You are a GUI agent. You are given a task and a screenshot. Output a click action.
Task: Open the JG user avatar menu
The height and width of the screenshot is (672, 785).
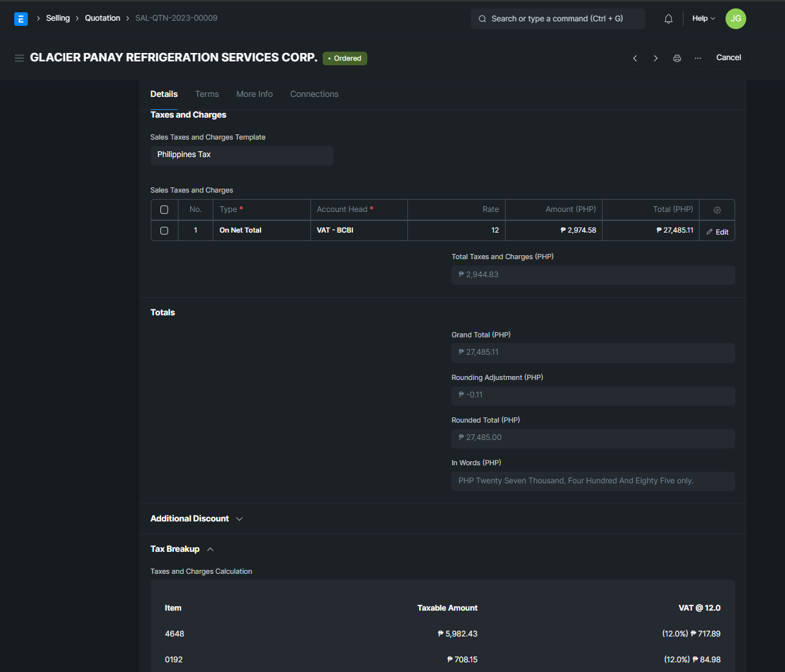736,19
